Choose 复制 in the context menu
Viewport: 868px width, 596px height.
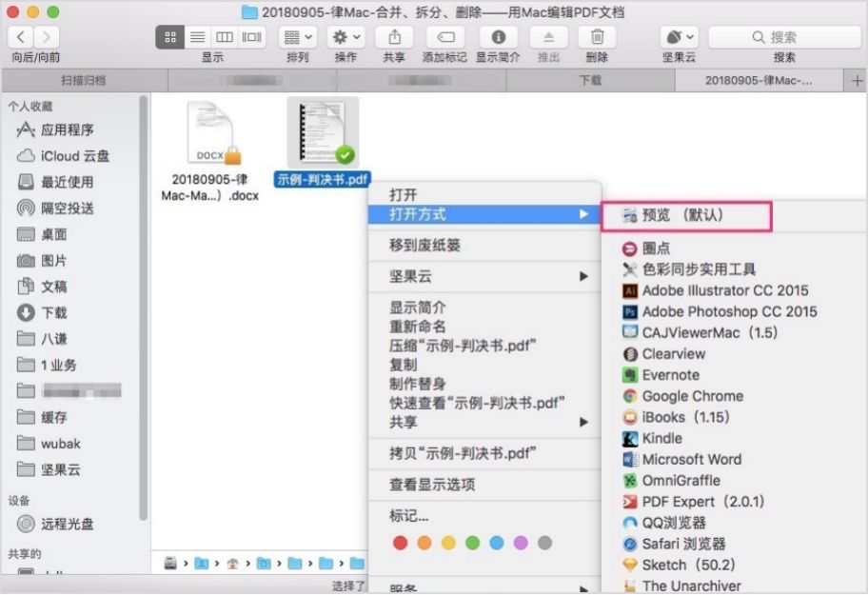tap(484, 365)
